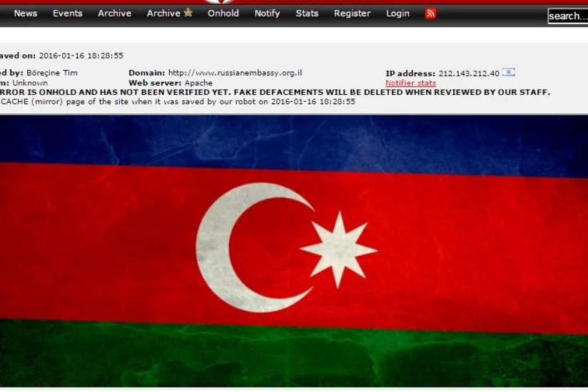The image size is (588, 392).
Task: Select the saved date 2016-01-16 18:28:55 at top
Action: tap(81, 56)
